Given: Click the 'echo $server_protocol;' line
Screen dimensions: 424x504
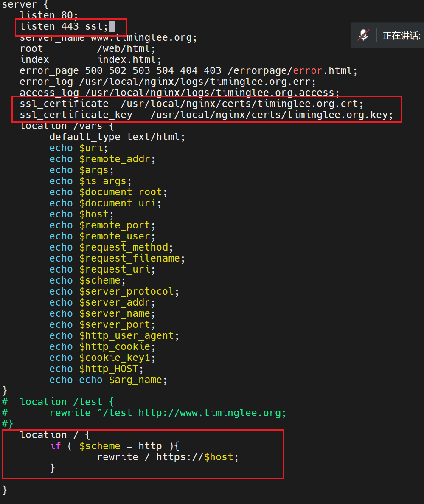Looking at the screenshot, I should click(x=114, y=291).
